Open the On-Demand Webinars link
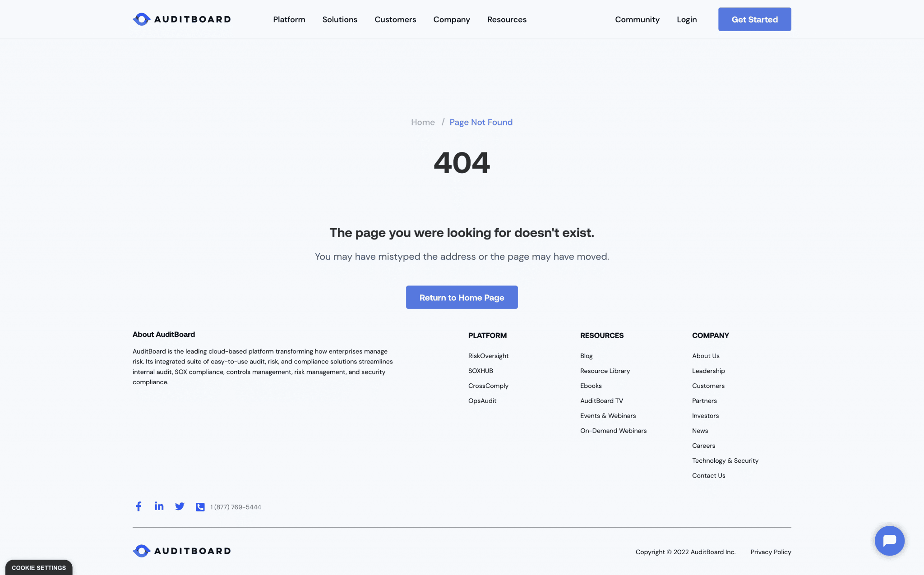The image size is (924, 575). 613,430
